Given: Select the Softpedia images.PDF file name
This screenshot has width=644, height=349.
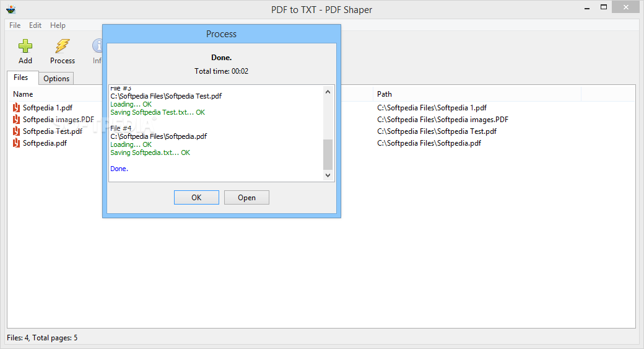Looking at the screenshot, I should click(58, 120).
